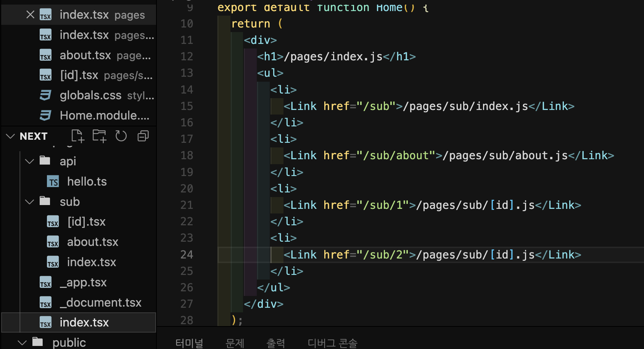644x349 pixels.
Task: Click line number 24 in gutter
Action: click(x=187, y=255)
